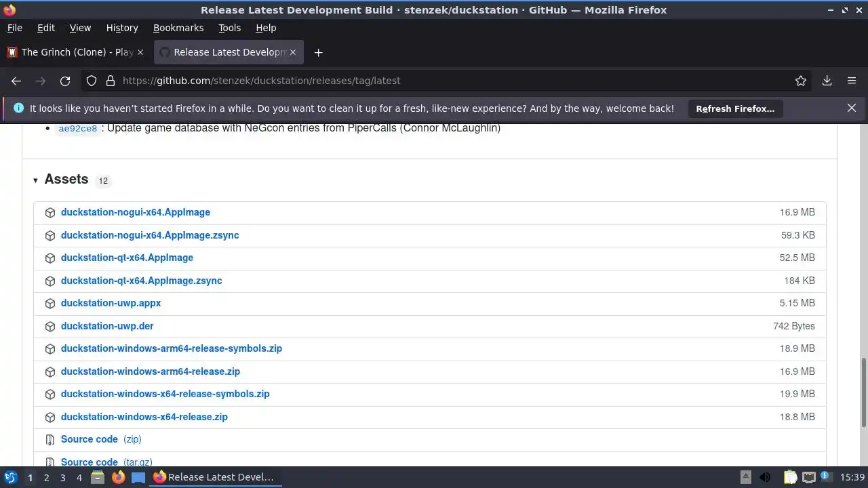This screenshot has height=488, width=868.
Task: Open commit ae92ce8 link
Action: 78,129
